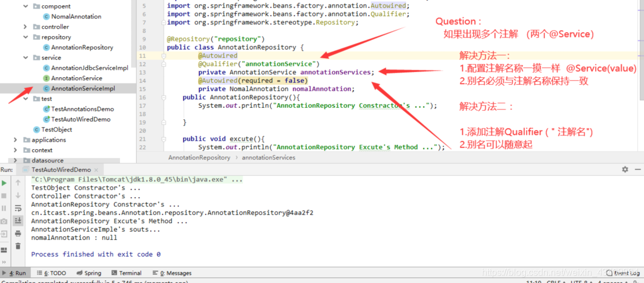
Task: Expand the context folder
Action: click(16, 150)
